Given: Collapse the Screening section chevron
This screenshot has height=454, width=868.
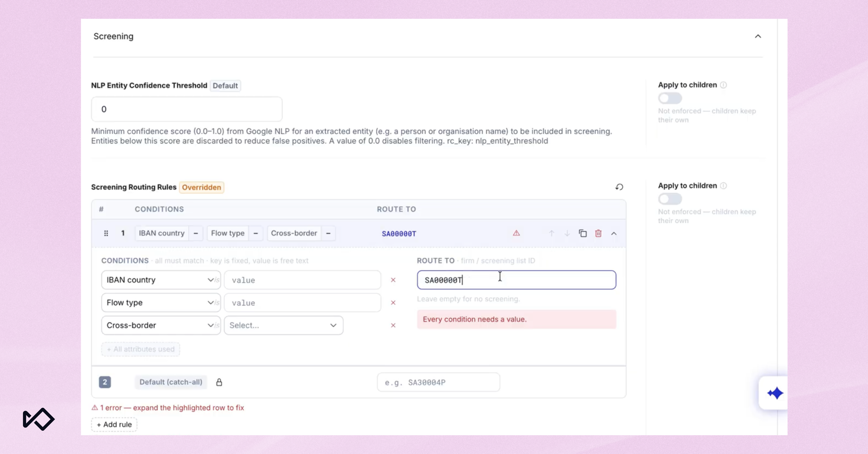Looking at the screenshot, I should 758,36.
